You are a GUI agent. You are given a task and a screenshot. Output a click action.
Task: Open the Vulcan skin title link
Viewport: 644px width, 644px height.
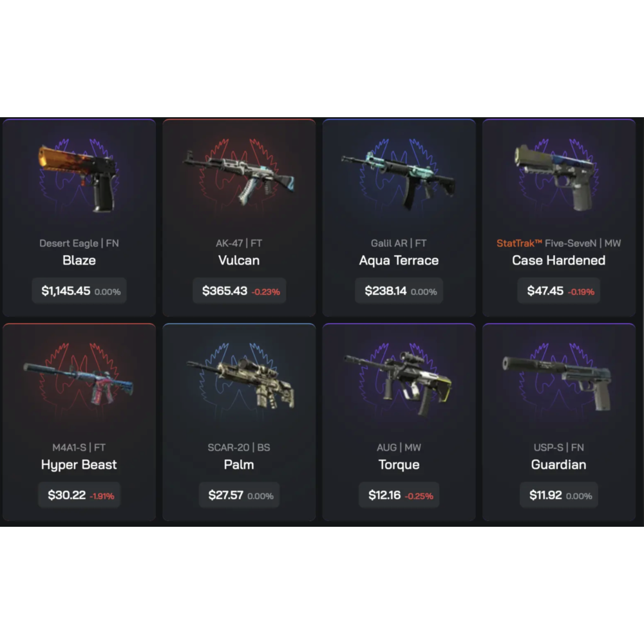pos(239,260)
